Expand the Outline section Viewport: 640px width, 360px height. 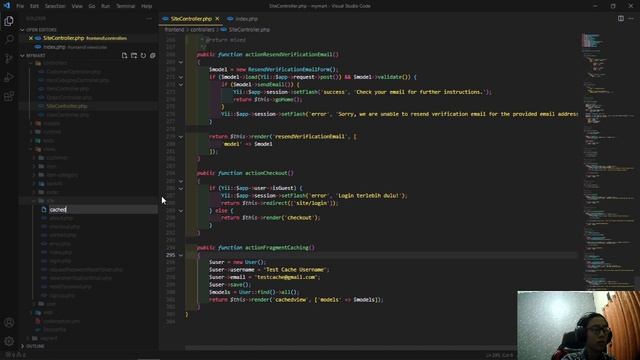point(22,346)
